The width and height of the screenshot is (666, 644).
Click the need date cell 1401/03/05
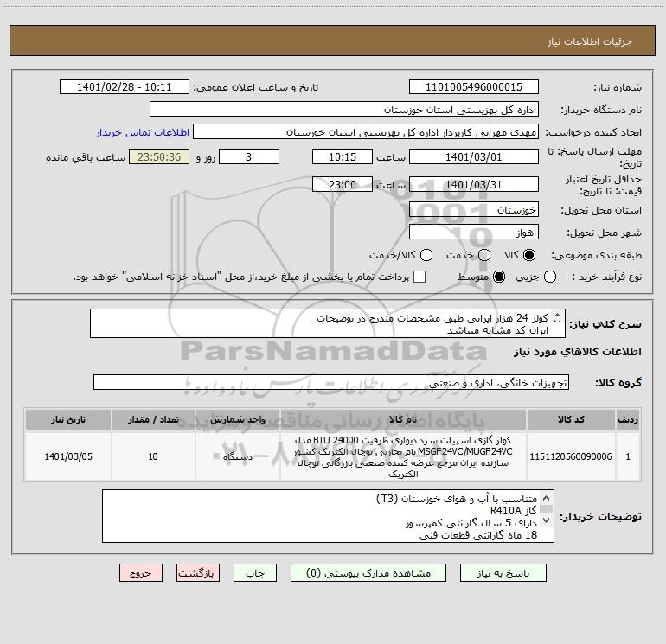point(68,456)
